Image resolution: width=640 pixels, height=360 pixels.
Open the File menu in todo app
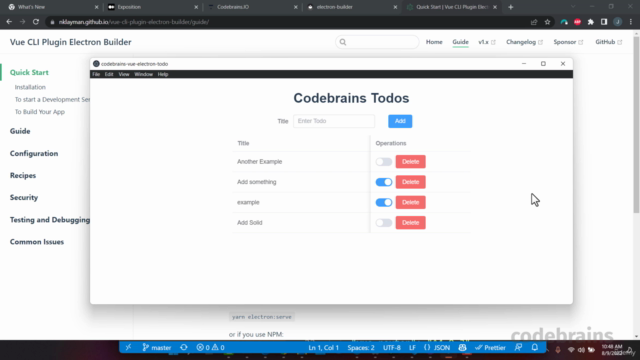coord(96,74)
